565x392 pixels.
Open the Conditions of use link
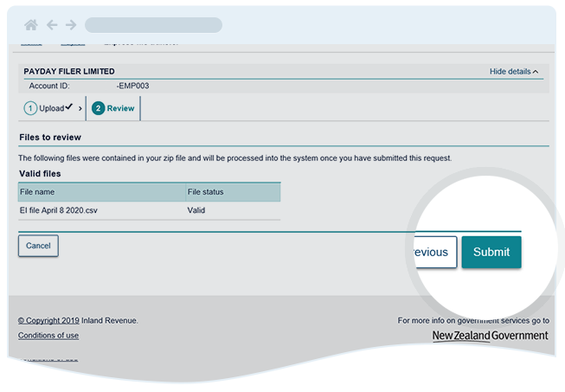coord(48,336)
